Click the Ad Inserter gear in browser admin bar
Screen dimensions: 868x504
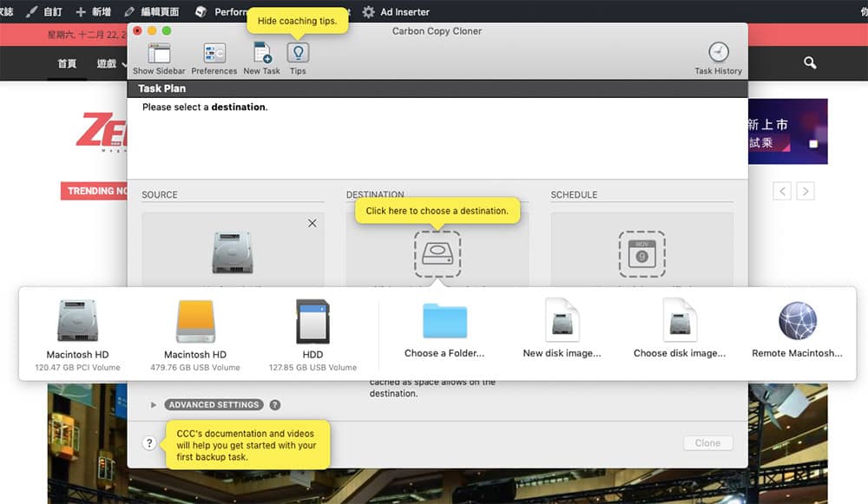(369, 11)
